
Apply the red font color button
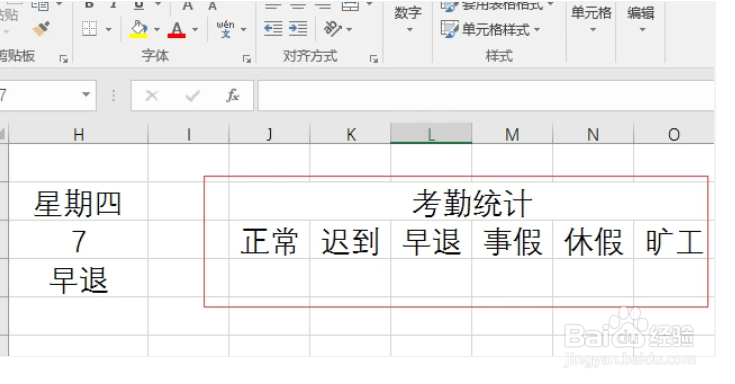tap(177, 30)
